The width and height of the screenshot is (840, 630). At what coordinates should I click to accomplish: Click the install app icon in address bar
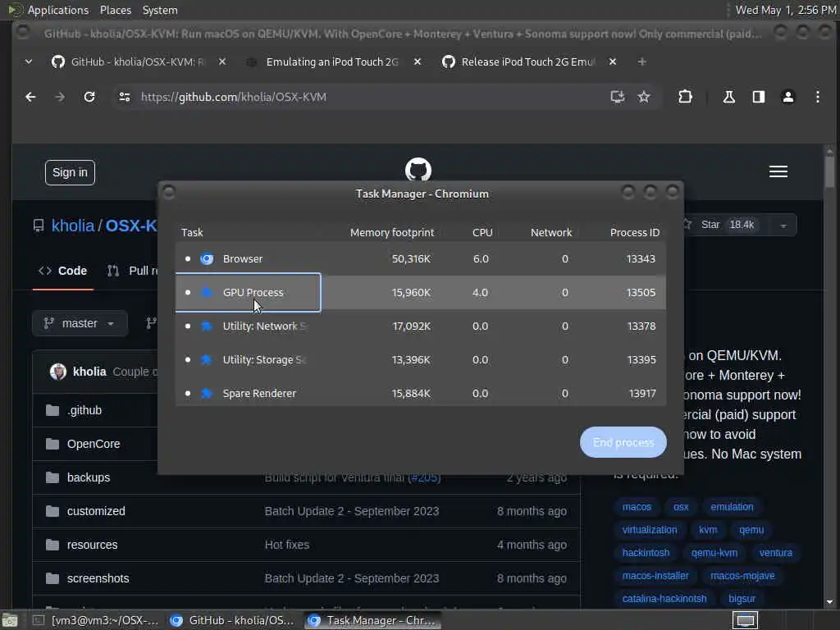coord(617,97)
